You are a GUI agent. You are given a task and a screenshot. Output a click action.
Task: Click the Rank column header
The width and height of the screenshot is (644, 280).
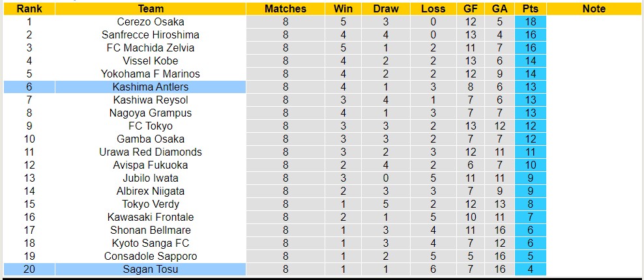click(x=29, y=8)
